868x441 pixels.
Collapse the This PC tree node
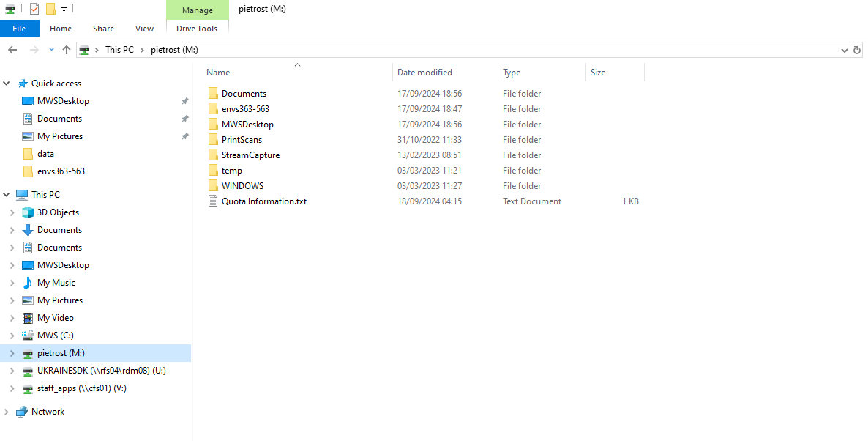point(7,195)
